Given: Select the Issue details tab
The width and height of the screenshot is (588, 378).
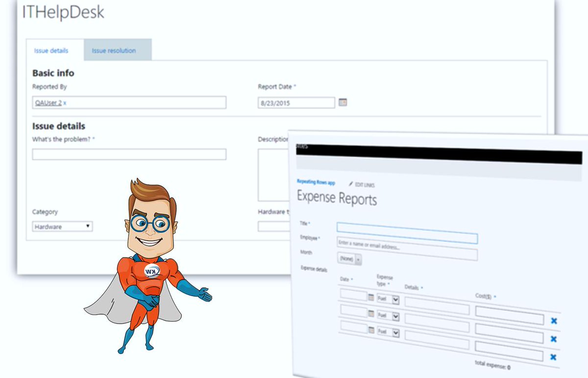Looking at the screenshot, I should pyautogui.click(x=51, y=50).
